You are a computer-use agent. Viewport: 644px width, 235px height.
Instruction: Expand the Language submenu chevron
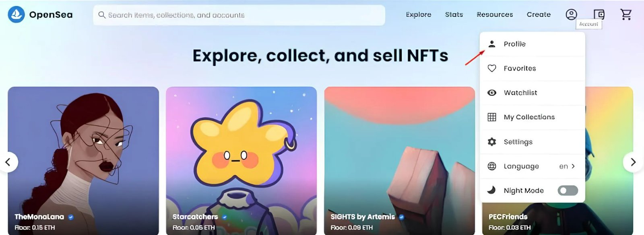click(573, 166)
